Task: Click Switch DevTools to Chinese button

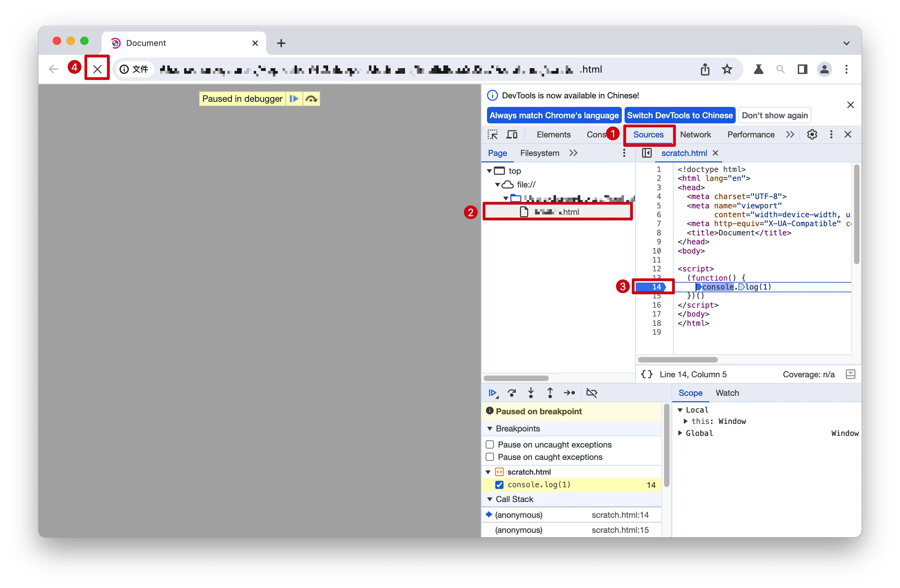Action: click(x=679, y=115)
